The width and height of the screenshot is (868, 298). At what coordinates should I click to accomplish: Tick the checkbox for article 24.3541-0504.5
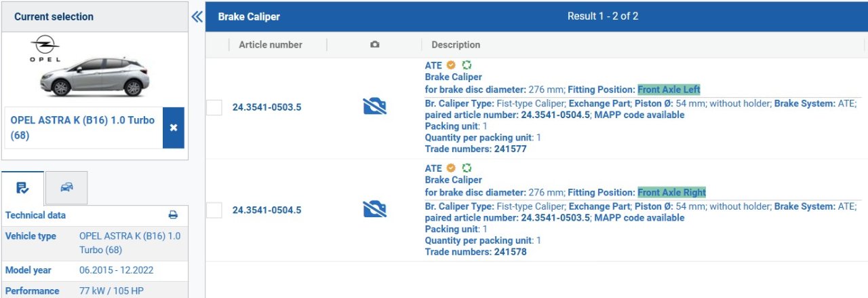click(214, 210)
